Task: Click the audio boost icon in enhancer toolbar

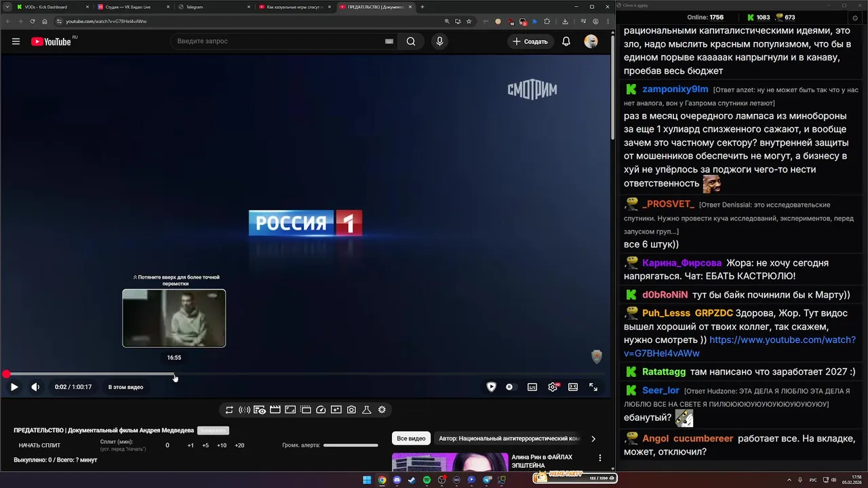Action: tap(244, 409)
